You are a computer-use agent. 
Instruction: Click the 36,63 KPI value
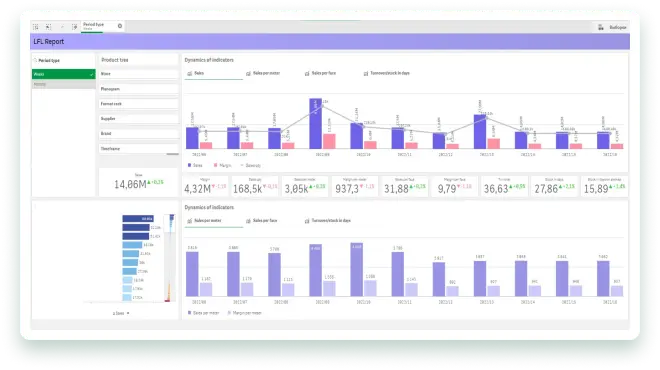coord(496,189)
